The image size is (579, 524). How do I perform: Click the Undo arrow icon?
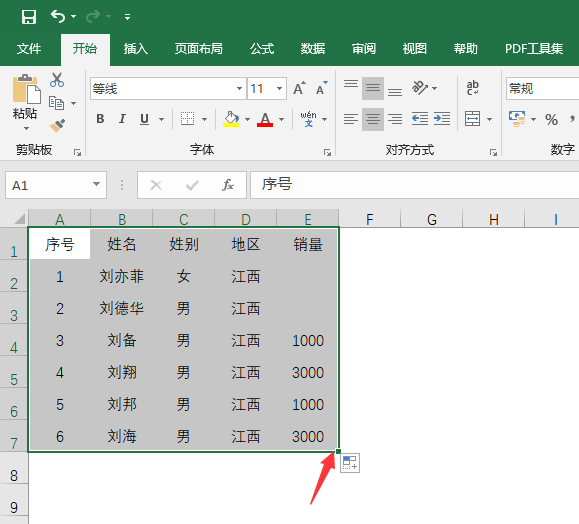click(58, 17)
